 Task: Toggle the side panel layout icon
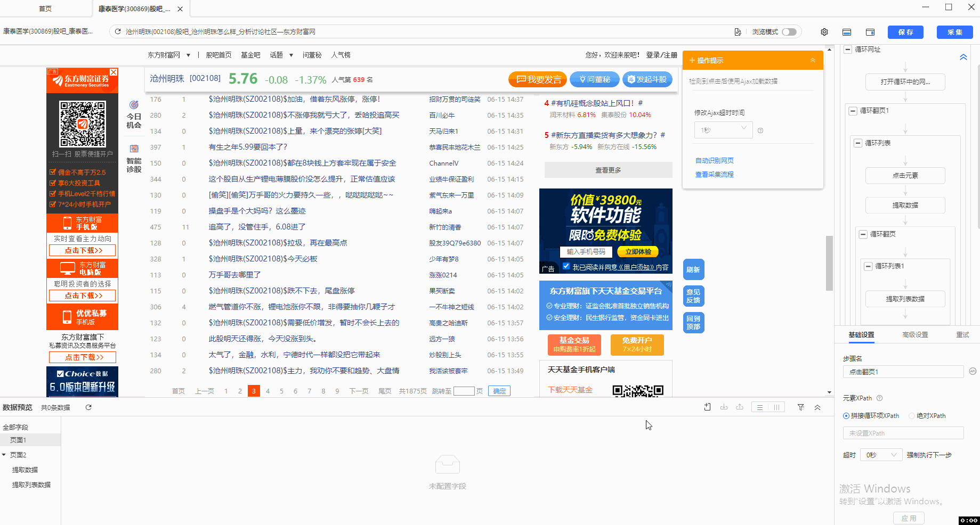point(870,32)
